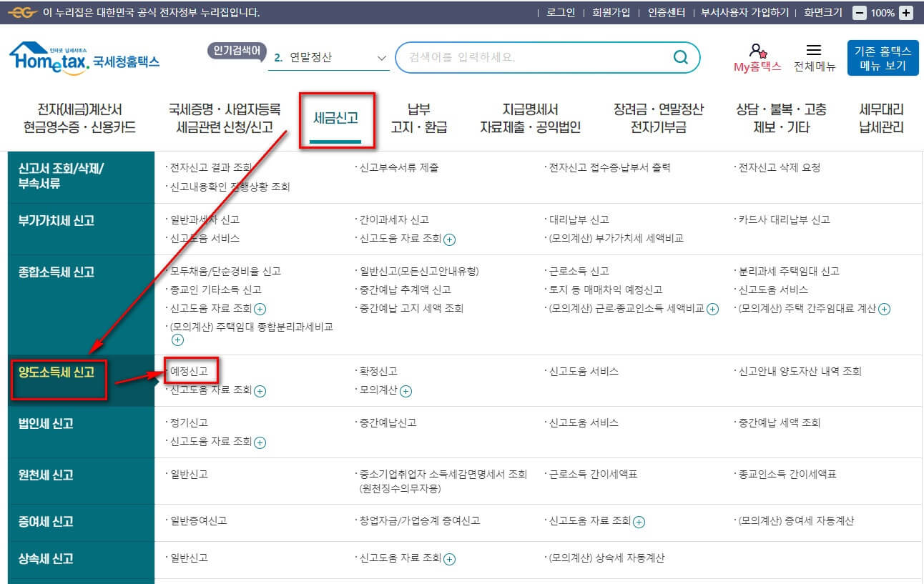Viewport: 924px width, 584px height.
Task: Select the 세금신고 menu tab
Action: (336, 119)
